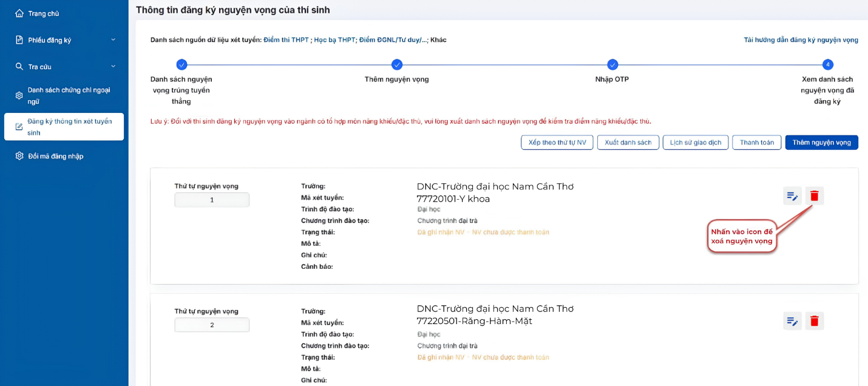Delete the Răng-Hàm-Mặt wish with trash icon

tap(815, 320)
